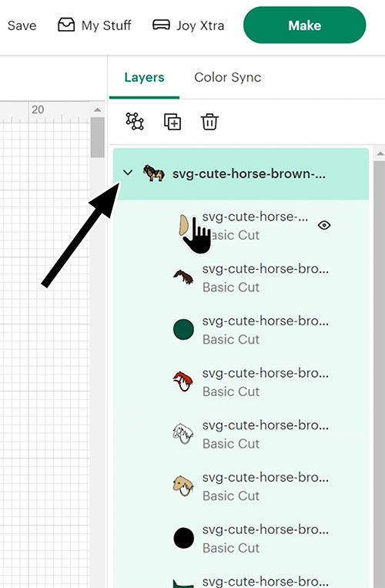Open the Joy Xtra machine selector
The height and width of the screenshot is (588, 385).
(189, 25)
